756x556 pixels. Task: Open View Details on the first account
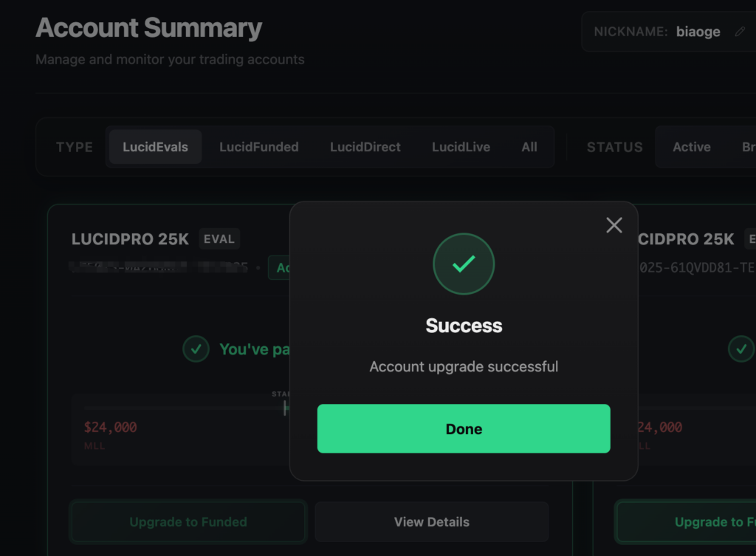(431, 522)
